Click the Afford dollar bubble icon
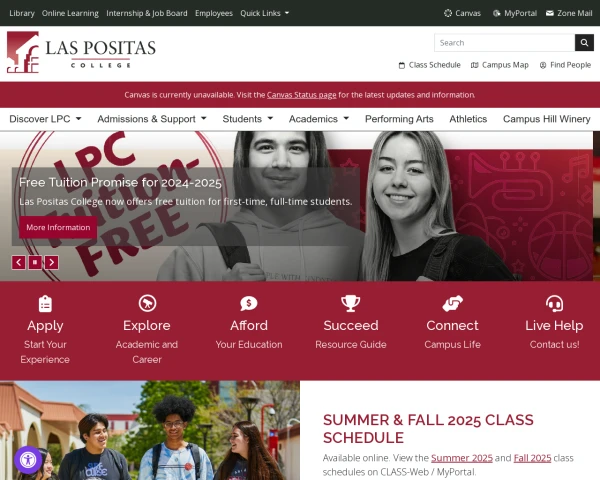Image resolution: width=600 pixels, height=480 pixels. tap(249, 303)
